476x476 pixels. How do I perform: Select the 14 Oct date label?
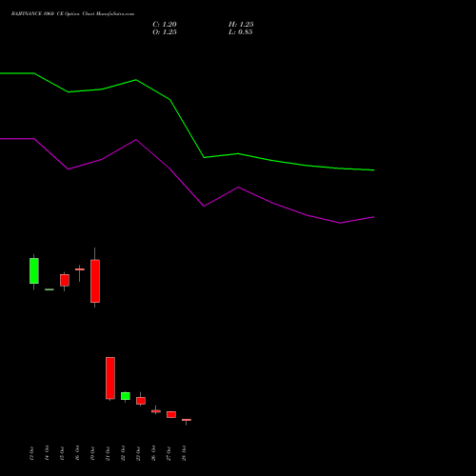(x=47, y=453)
